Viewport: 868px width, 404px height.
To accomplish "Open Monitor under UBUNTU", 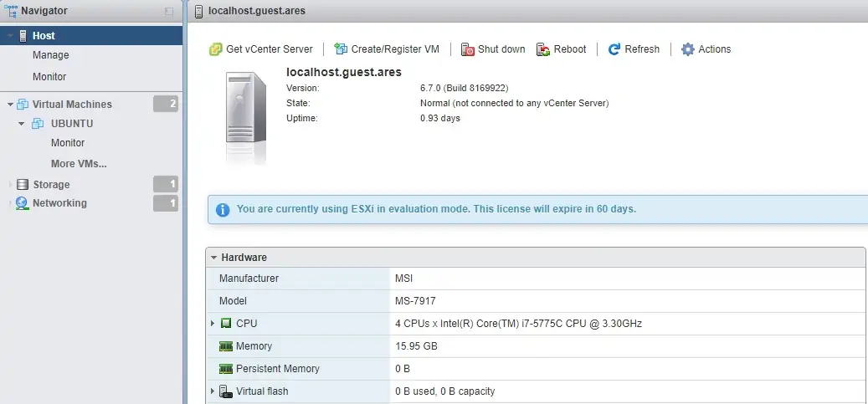I will click(x=68, y=142).
